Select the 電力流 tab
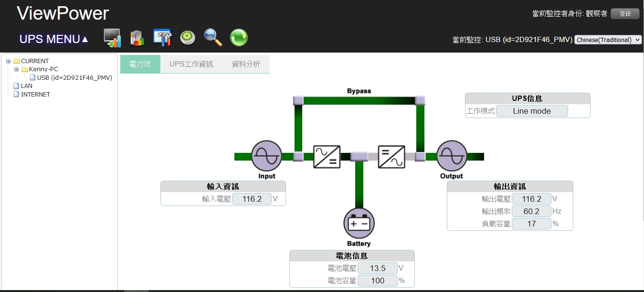Viewport: 644px width, 292px height. click(x=140, y=63)
